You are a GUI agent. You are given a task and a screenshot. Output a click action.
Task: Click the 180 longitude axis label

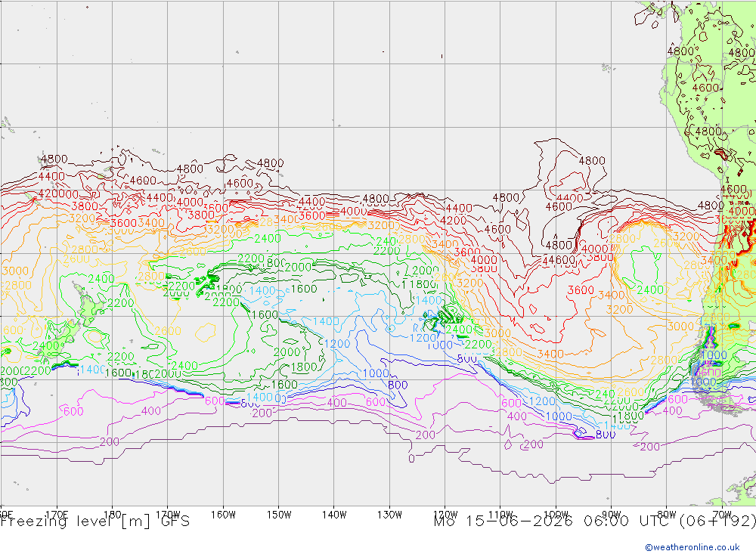coord(113,515)
